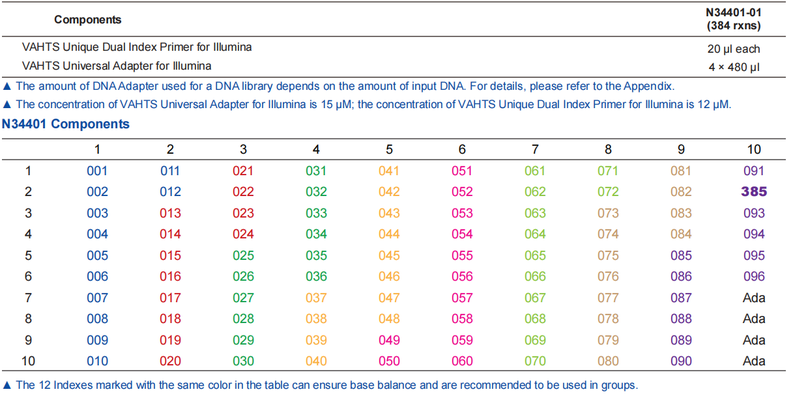Click the N34401 Components heading
Screen dimensions: 791x396
click(x=66, y=124)
